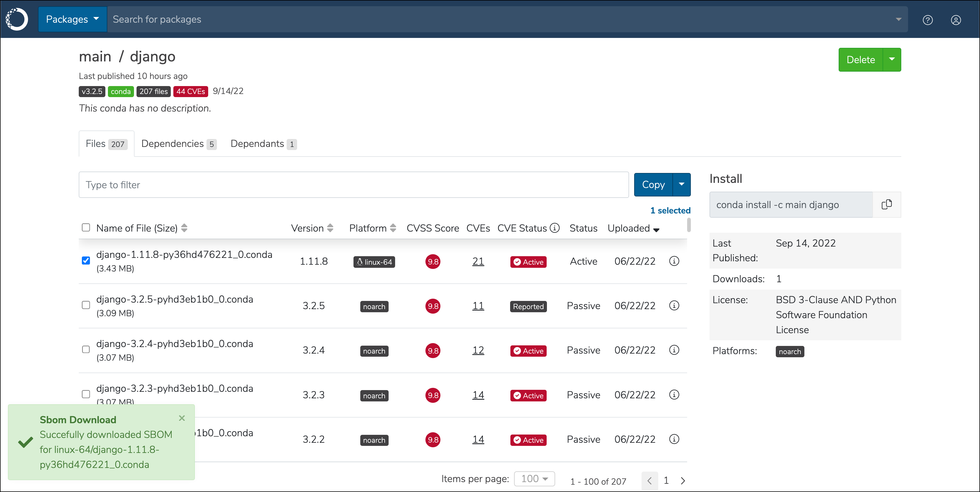Click the file list vertical scrollbar
The height and width of the screenshot is (492, 980).
click(x=689, y=225)
